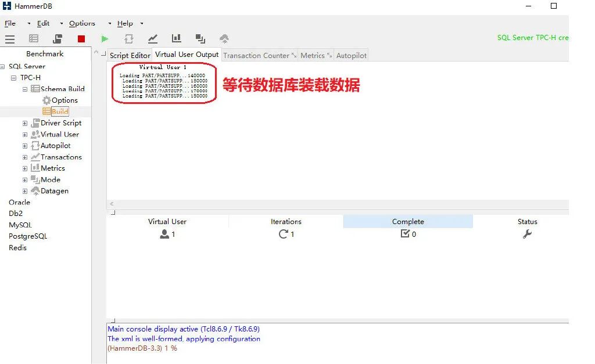
Task: Switch to the Script Editor tab
Action: pyautogui.click(x=130, y=55)
